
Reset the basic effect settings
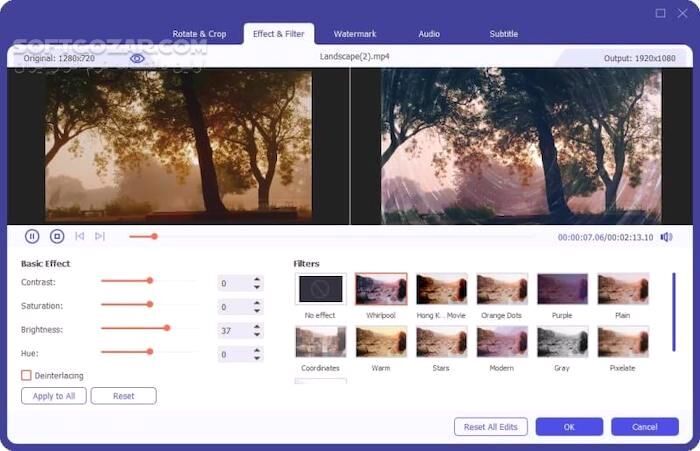[124, 396]
